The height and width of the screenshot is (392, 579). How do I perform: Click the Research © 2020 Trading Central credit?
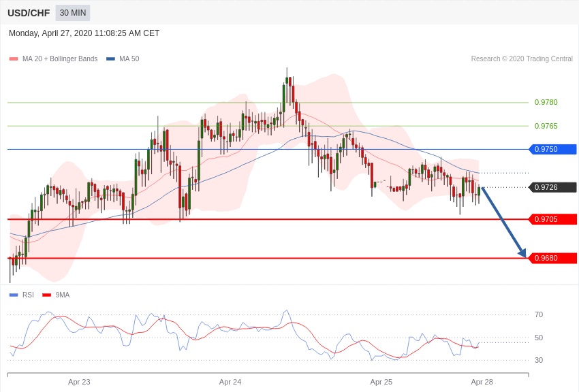coord(522,59)
